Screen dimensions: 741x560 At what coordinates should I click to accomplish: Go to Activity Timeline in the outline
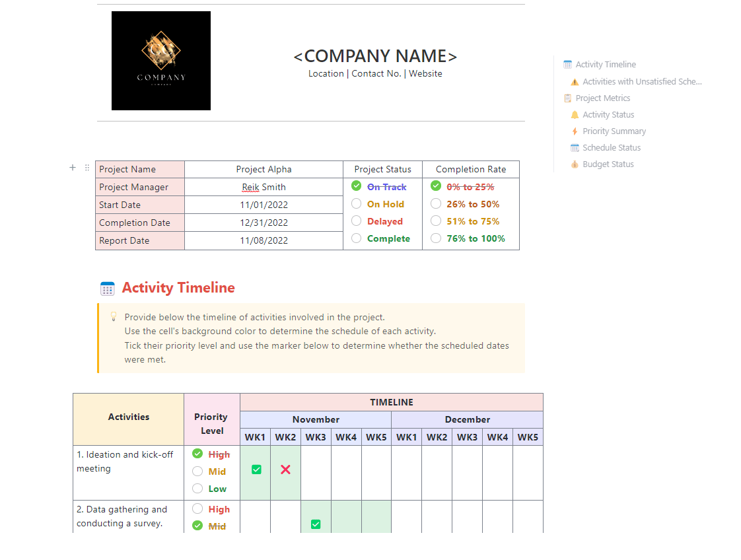point(606,64)
